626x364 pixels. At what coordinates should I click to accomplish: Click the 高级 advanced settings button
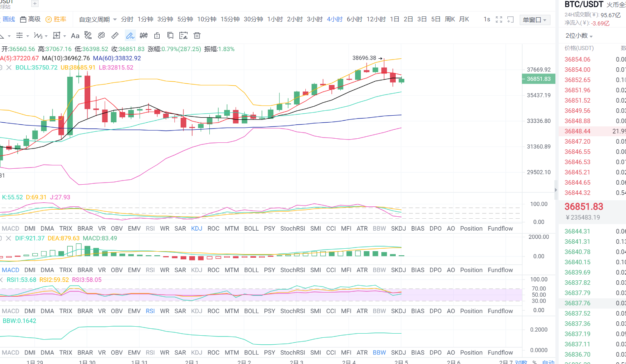click(x=31, y=19)
